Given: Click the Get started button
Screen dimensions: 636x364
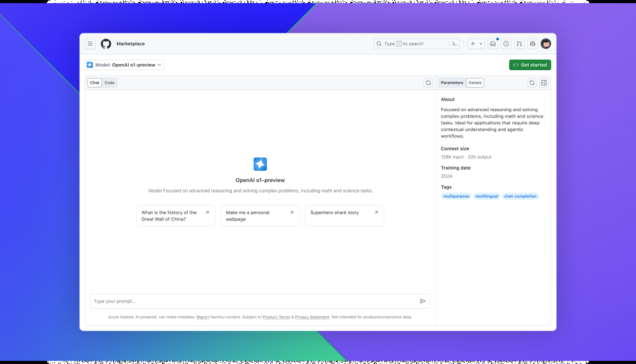Looking at the screenshot, I should [530, 65].
